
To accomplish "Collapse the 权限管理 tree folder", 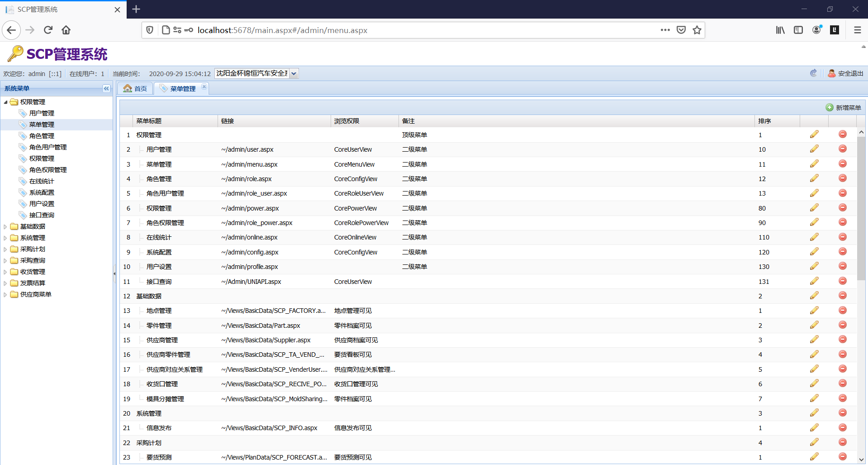I will (x=5, y=102).
